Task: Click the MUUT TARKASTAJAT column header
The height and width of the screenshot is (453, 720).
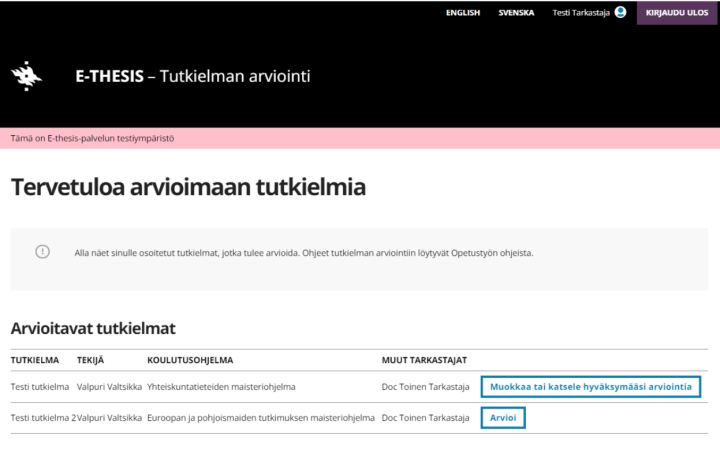Action: click(x=424, y=360)
